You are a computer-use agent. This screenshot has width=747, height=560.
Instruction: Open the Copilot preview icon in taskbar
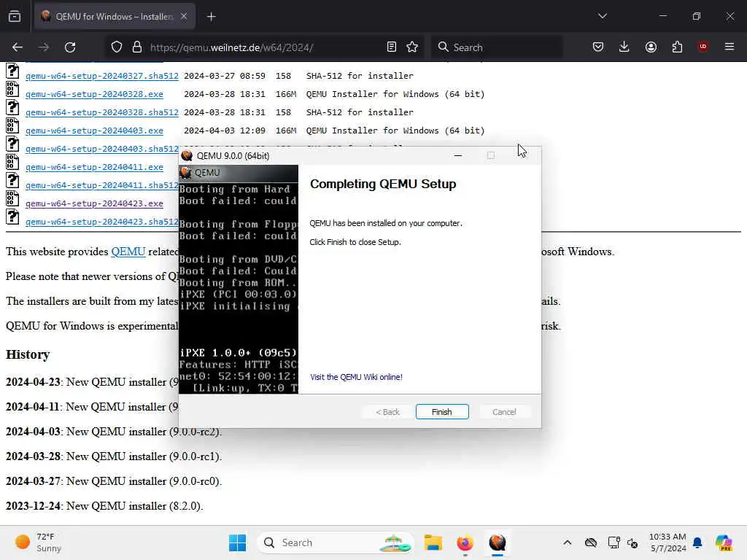[724, 542]
